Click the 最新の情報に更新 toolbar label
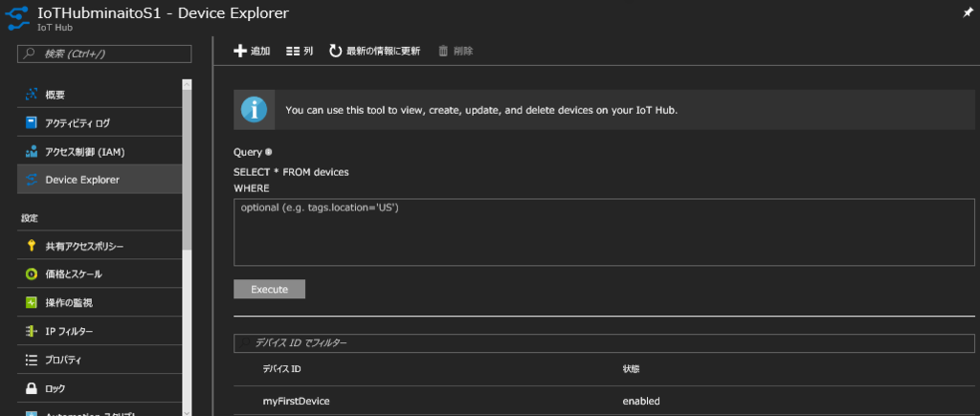The image size is (980, 416). [384, 52]
